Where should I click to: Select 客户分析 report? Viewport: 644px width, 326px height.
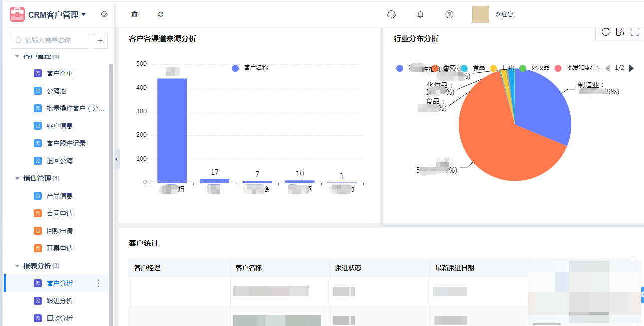point(60,283)
